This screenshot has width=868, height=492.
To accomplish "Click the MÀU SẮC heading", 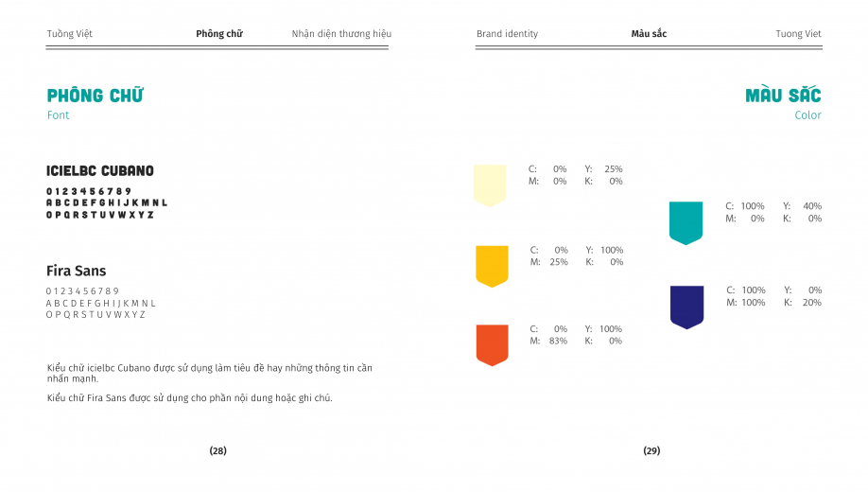I will pyautogui.click(x=783, y=96).
